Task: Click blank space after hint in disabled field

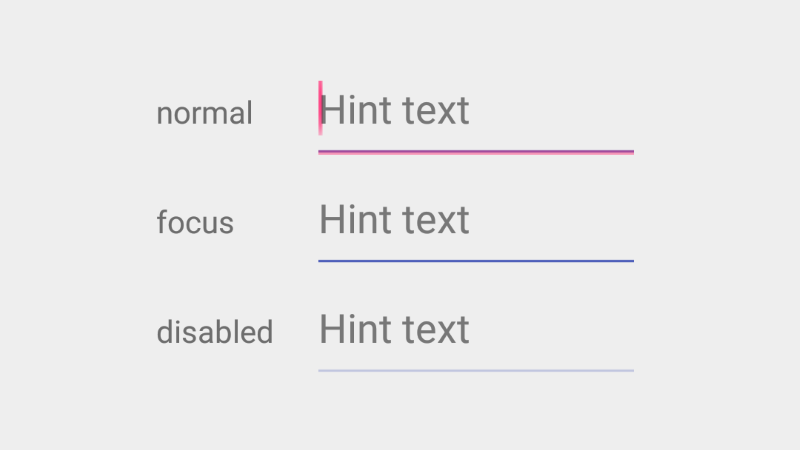Action: point(552,330)
